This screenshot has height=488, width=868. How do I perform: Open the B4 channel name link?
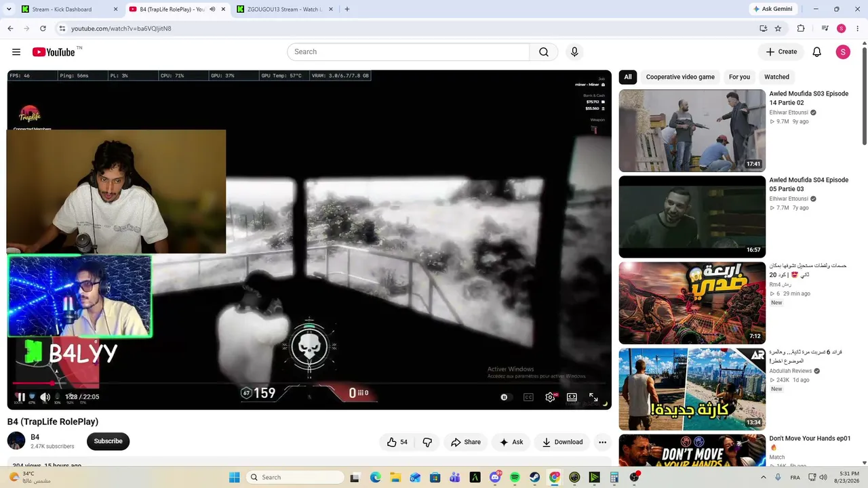[35, 437]
